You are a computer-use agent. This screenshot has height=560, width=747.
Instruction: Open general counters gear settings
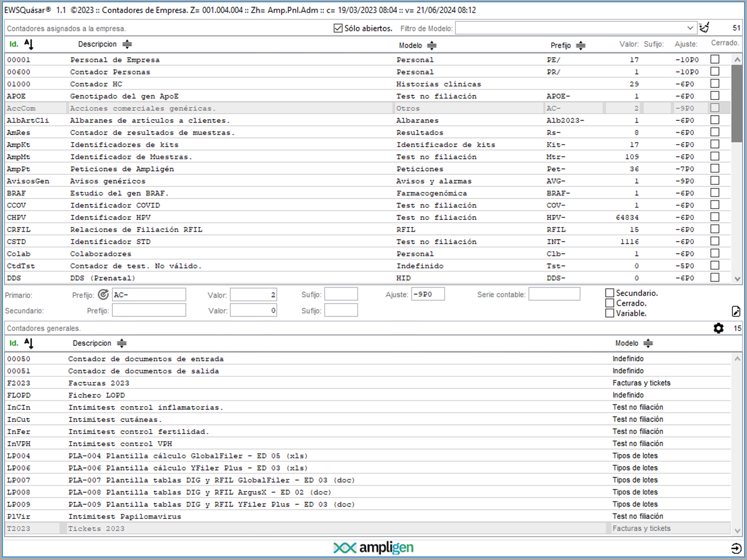tap(719, 328)
